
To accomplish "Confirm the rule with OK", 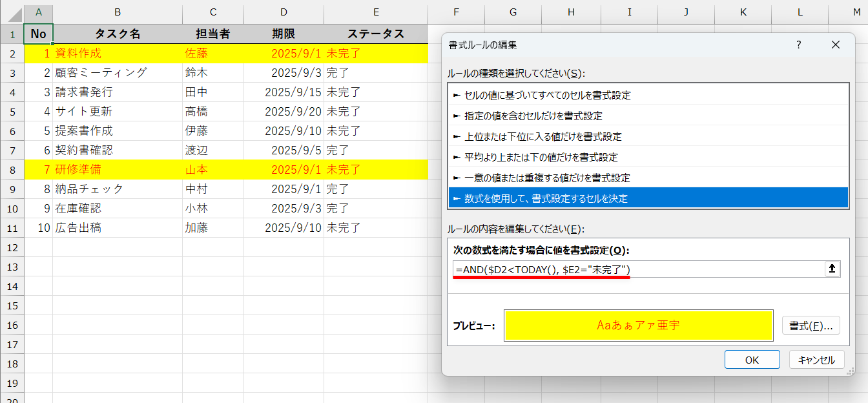I will pos(752,359).
